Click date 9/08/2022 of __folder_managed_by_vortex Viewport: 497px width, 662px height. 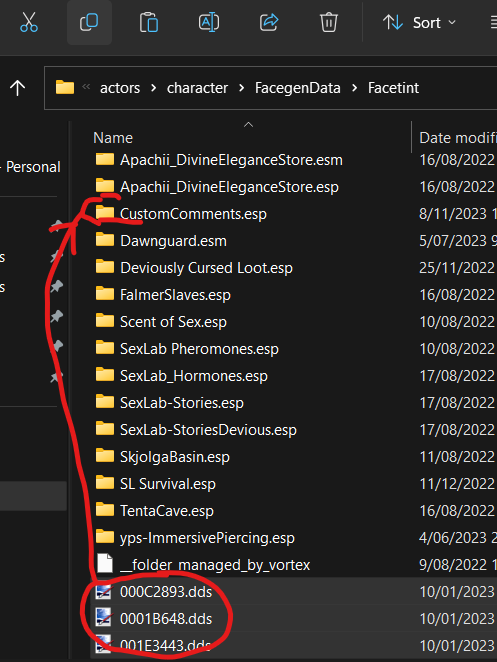click(x=458, y=565)
